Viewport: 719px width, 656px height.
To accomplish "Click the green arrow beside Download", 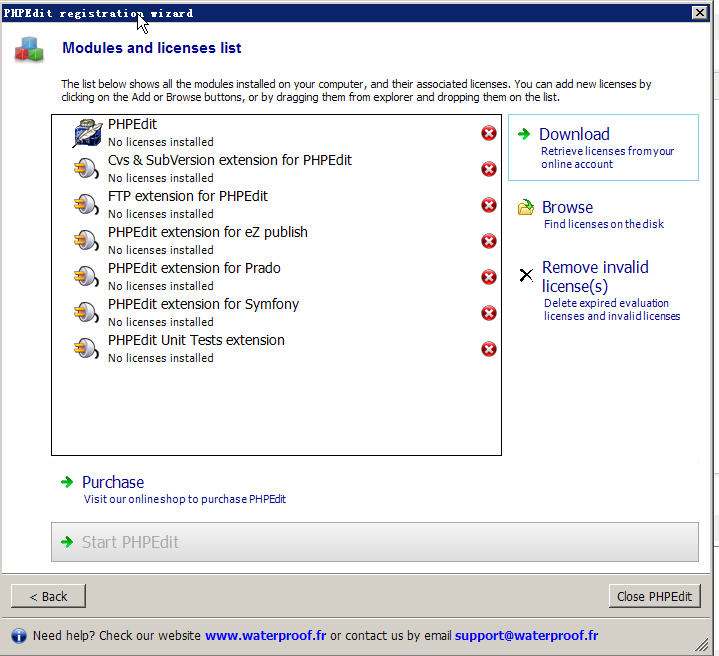I will click(524, 134).
